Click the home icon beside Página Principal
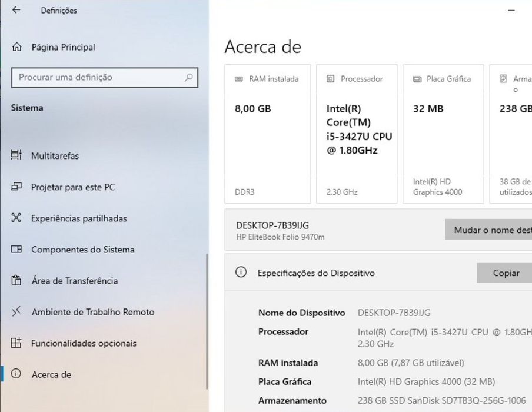Screen dimensions: 532x412 click(x=16, y=47)
